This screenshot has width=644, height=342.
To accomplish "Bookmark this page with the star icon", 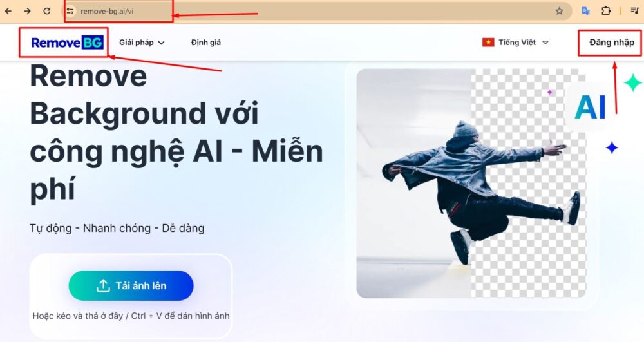I will tap(560, 11).
